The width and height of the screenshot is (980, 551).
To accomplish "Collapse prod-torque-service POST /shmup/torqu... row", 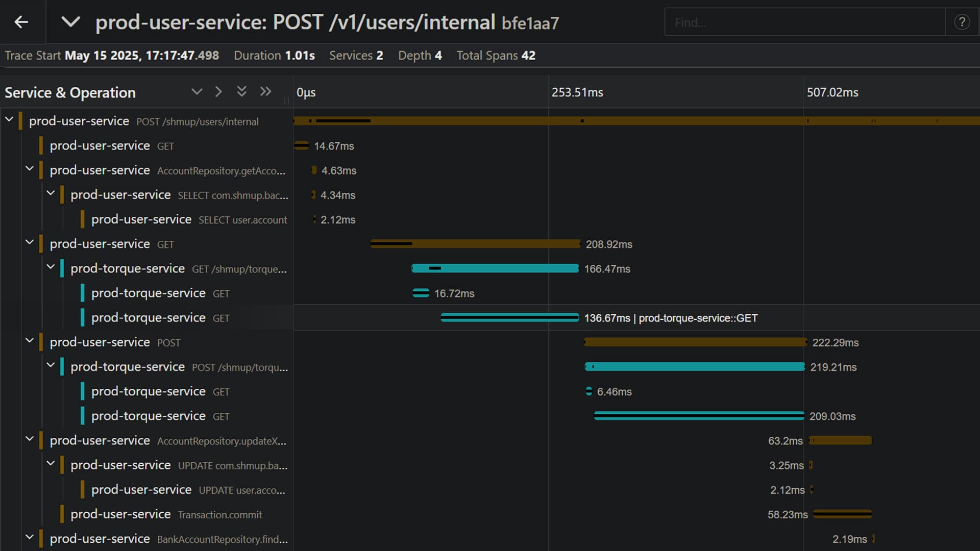I will tap(51, 365).
